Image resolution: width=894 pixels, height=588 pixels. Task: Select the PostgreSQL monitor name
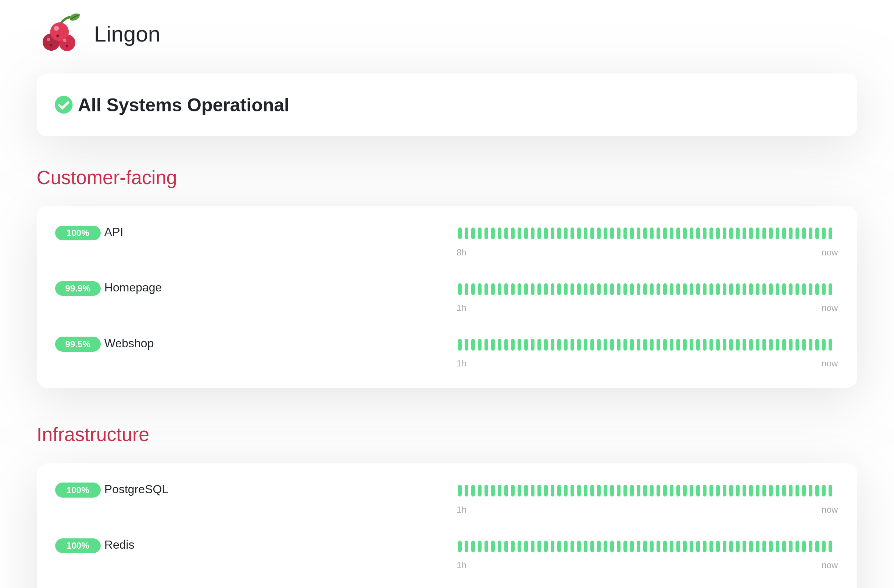[x=136, y=489]
